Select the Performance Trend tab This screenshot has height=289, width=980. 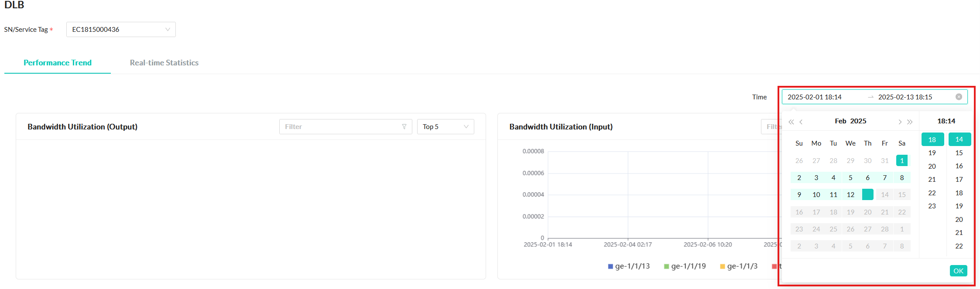coord(58,63)
